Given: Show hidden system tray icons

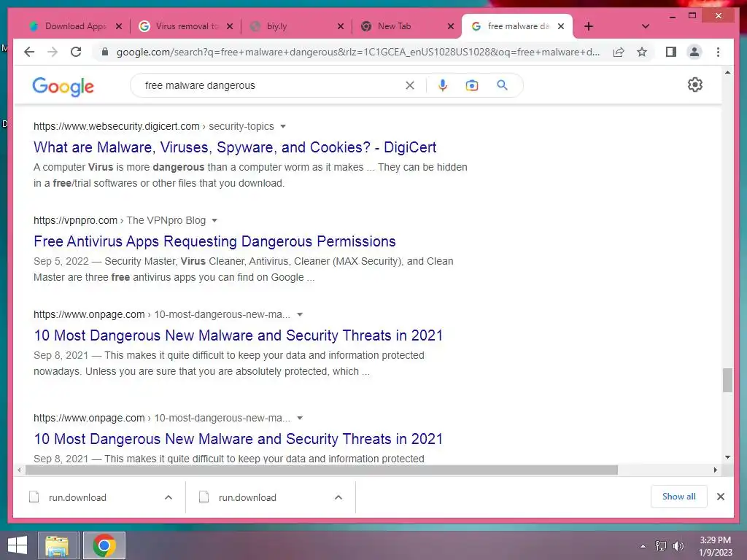Looking at the screenshot, I should tap(643, 546).
